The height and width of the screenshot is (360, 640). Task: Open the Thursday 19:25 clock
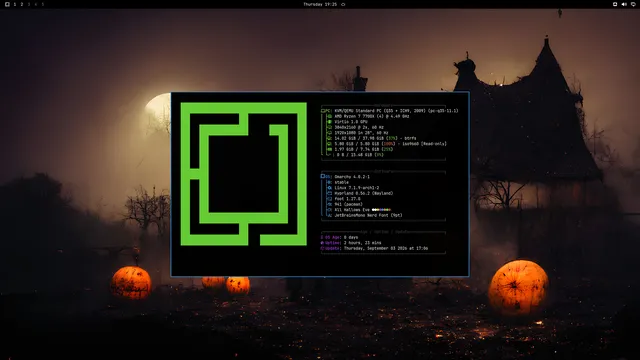click(x=320, y=4)
